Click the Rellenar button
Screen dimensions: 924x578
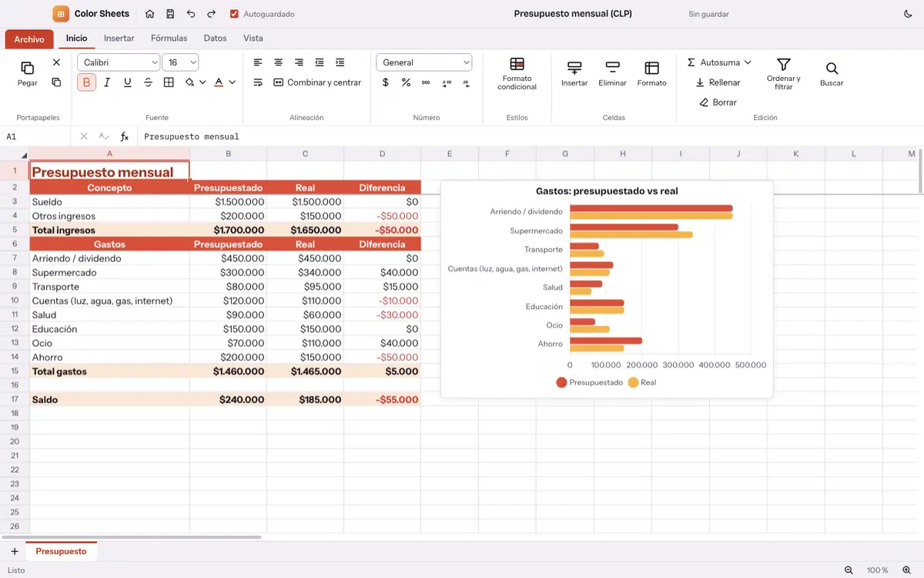[718, 82]
